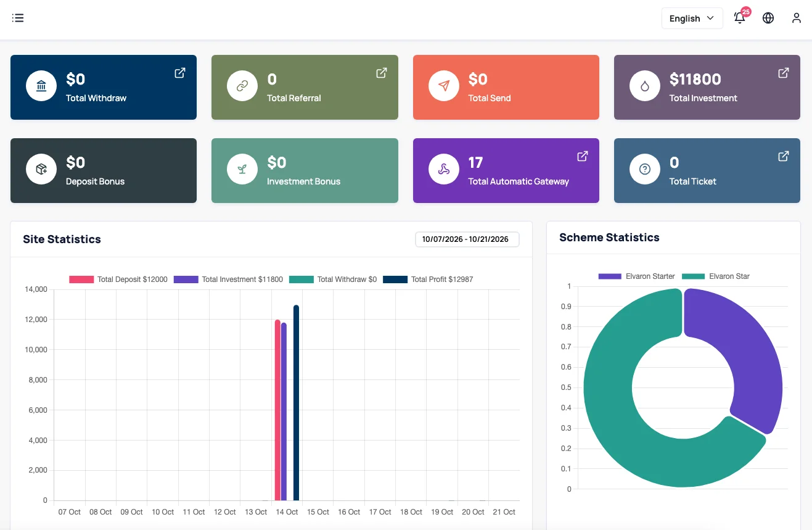This screenshot has width=812, height=530.
Task: Click droplet icon on Total Investment
Action: pos(645,86)
